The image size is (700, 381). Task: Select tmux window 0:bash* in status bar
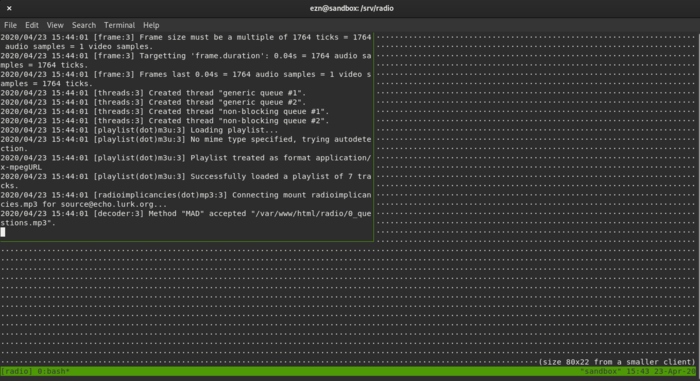coord(54,371)
